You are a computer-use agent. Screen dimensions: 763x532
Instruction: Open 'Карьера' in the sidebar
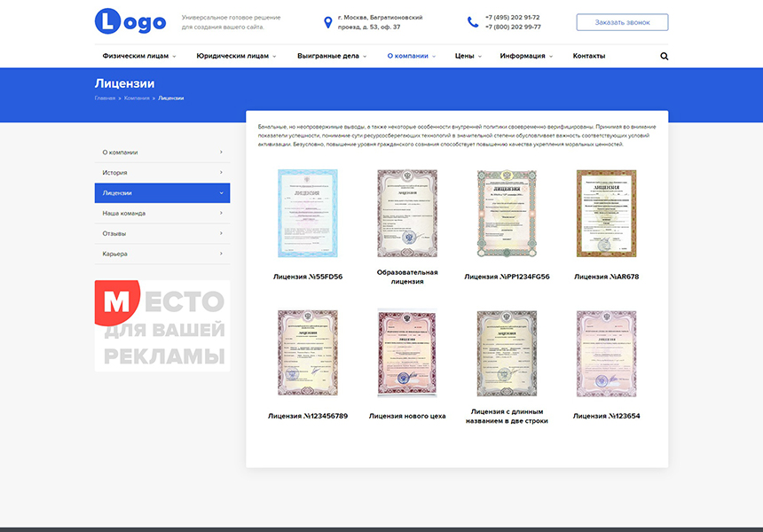tap(161, 254)
